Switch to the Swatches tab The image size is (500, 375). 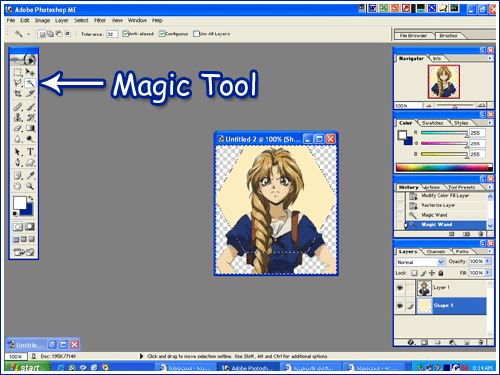click(x=432, y=123)
